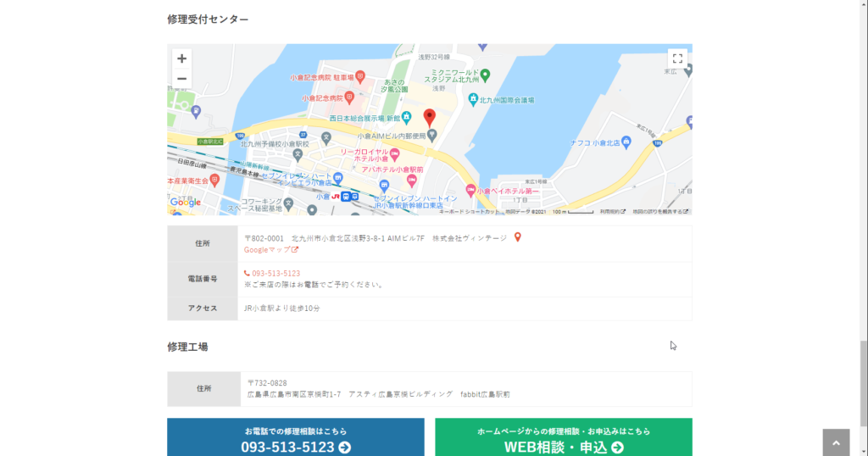
Task: Click the 浅野32号線 street label on map
Action: [434, 57]
